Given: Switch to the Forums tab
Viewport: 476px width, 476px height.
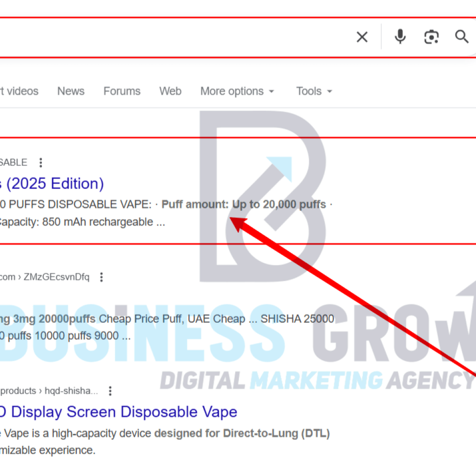Looking at the screenshot, I should point(122,91).
